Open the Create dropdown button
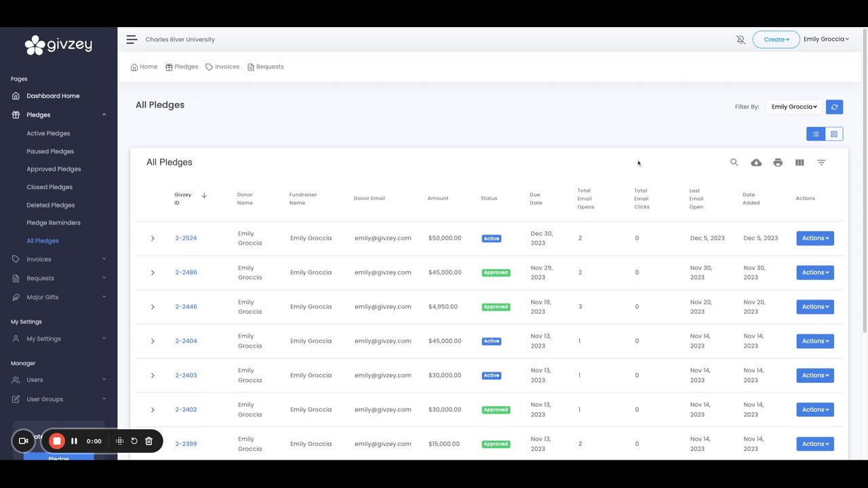The image size is (868, 488). tap(776, 39)
